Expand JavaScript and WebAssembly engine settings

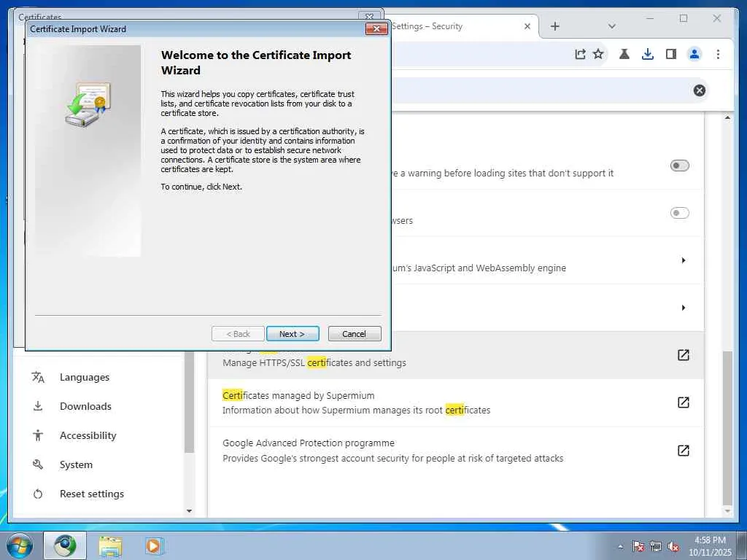click(x=683, y=260)
